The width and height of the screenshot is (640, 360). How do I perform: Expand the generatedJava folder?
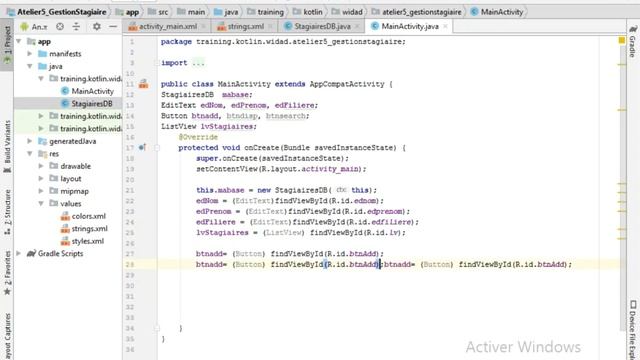click(x=29, y=141)
